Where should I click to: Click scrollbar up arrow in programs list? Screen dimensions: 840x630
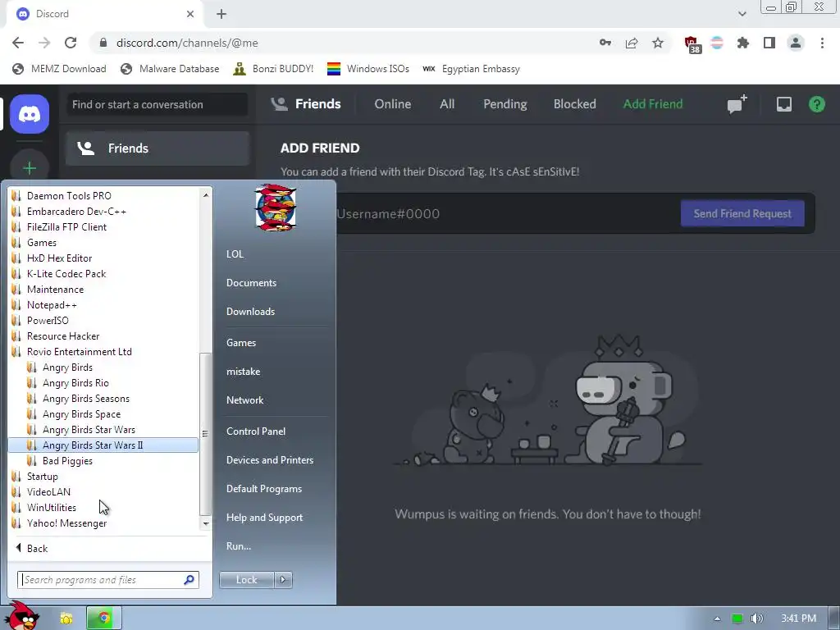coord(206,195)
